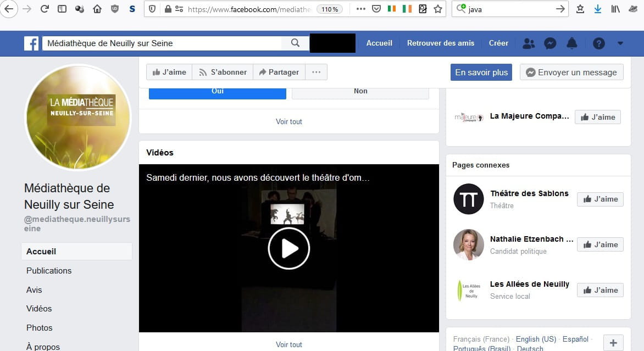Screen dimensions: 644x351
Task: Click the S'abonner button
Action: click(223, 73)
